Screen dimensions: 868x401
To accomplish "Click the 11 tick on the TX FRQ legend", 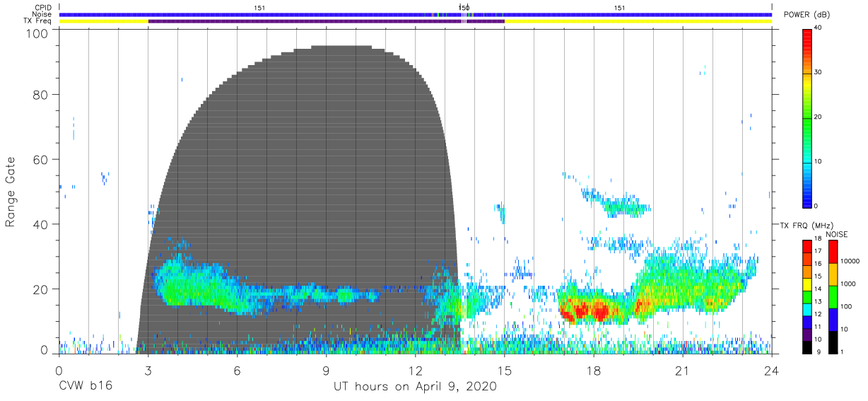I will (x=818, y=326).
